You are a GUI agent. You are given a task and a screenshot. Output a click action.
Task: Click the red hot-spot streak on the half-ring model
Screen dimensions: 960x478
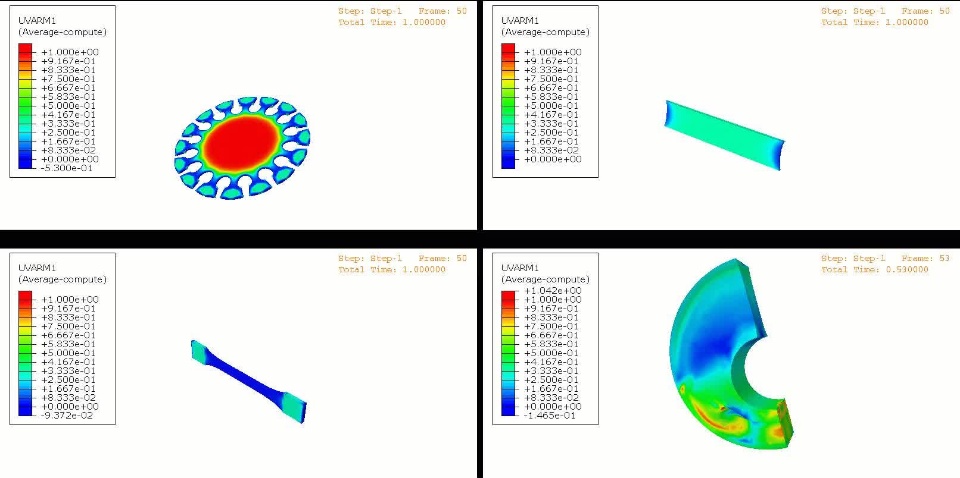[711, 417]
